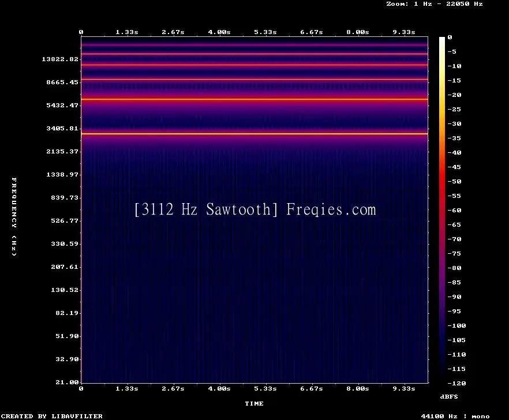Click the 1.33s label on top time axis
This screenshot has height=420, width=509.
click(127, 32)
